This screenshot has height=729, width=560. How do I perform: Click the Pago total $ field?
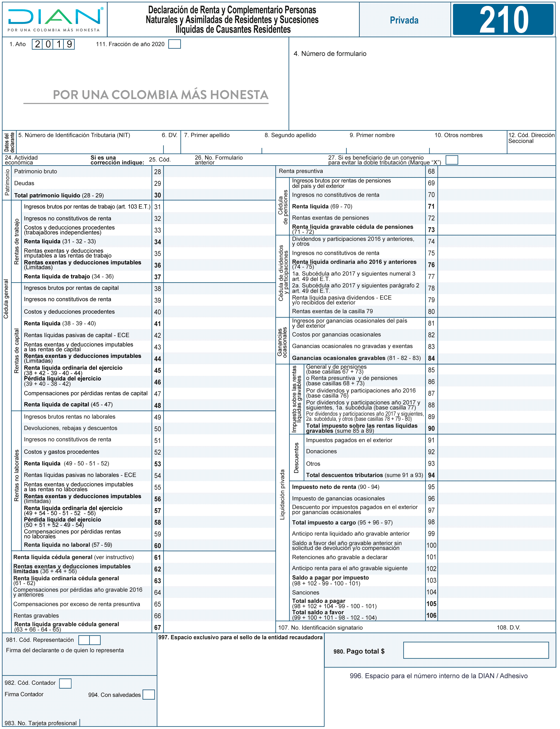(476, 650)
